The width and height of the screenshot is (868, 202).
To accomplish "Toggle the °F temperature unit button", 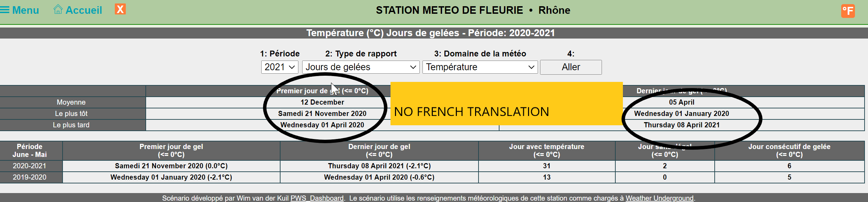I will 848,11.
